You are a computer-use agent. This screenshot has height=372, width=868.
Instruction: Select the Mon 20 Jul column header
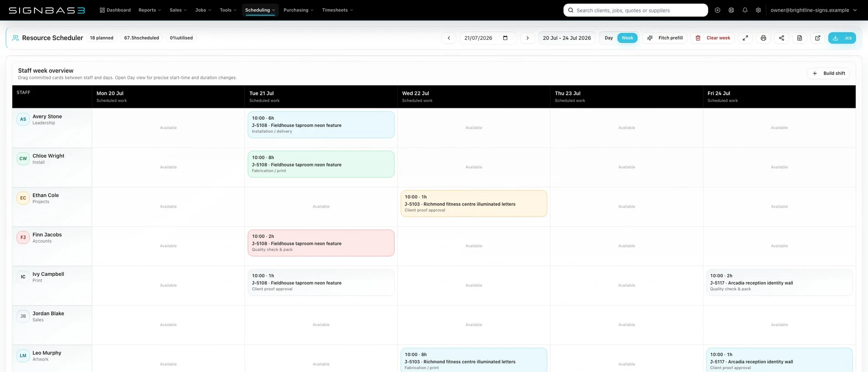pyautogui.click(x=168, y=97)
